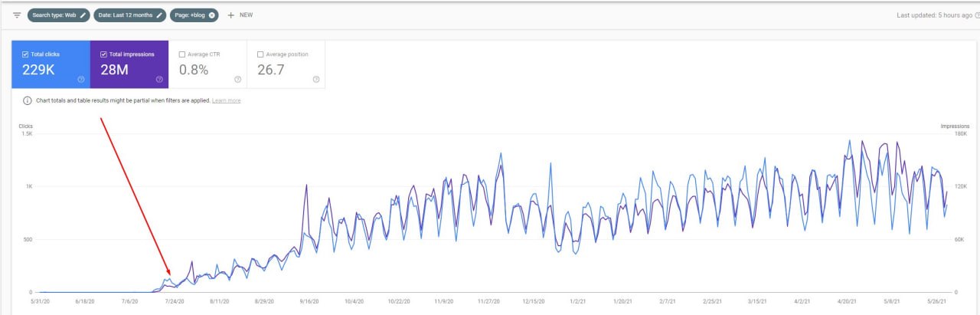Click help icon on Average CTR card
Screen dimensions: 980x315
(237, 79)
